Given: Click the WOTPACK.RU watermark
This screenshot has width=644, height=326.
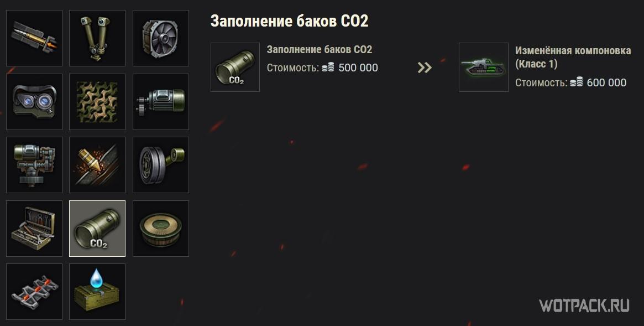Looking at the screenshot, I should tap(584, 306).
